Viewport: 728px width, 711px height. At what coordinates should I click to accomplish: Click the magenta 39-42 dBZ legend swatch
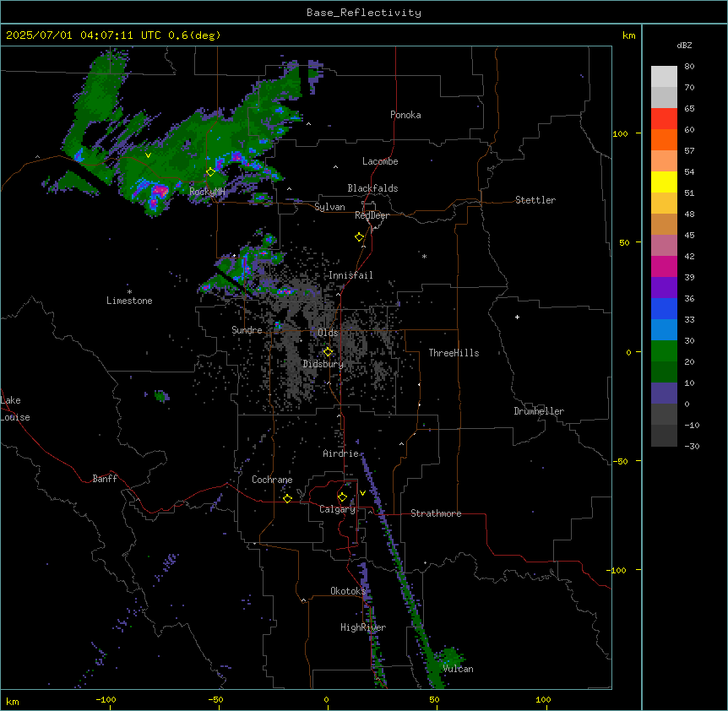[x=664, y=267]
